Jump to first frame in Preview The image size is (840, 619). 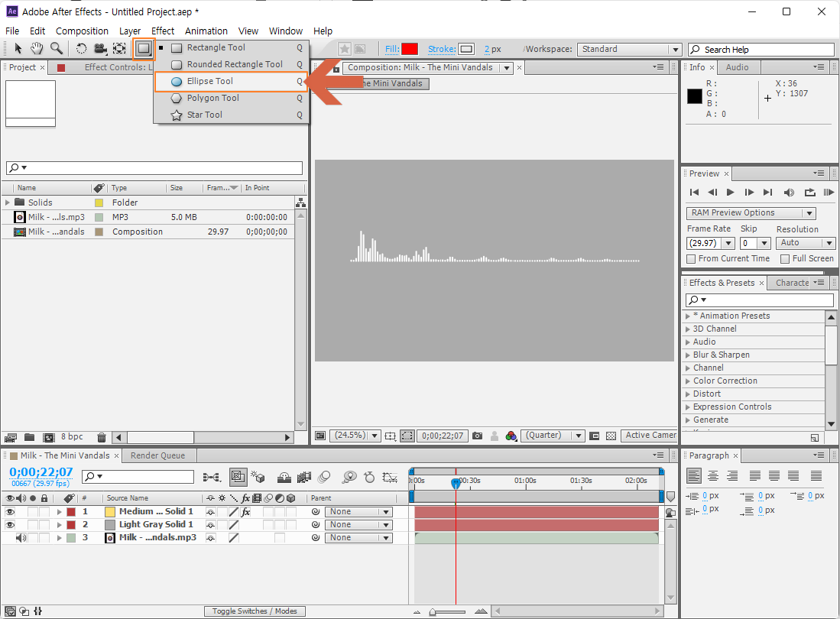pyautogui.click(x=694, y=193)
